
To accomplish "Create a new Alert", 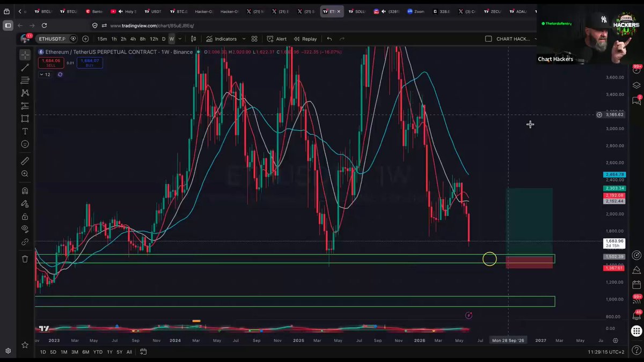I will (x=277, y=39).
